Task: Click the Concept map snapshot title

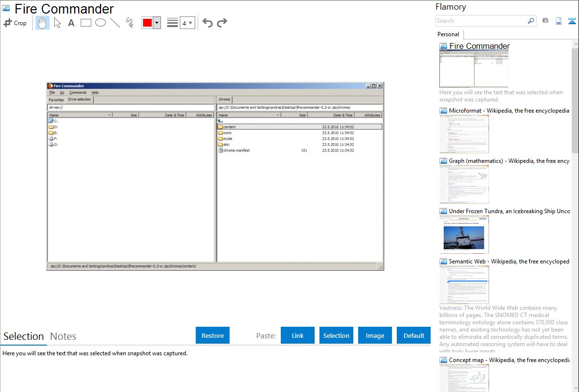Action: pos(509,360)
